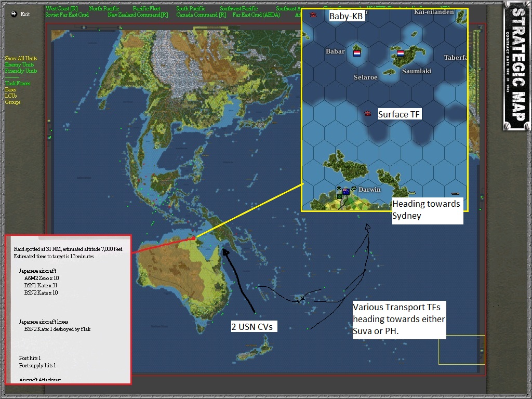Toggle Task Forces display
The image size is (532, 399).
pyautogui.click(x=18, y=84)
